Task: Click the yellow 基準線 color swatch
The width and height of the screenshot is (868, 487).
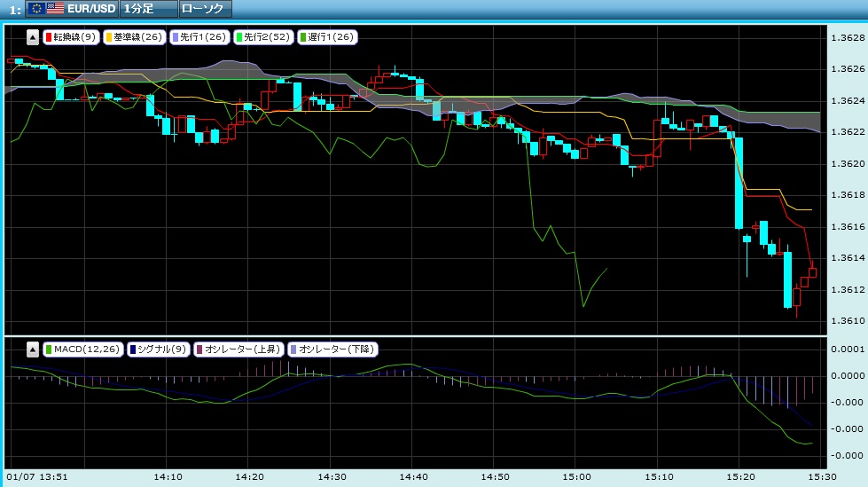Action: (109, 37)
